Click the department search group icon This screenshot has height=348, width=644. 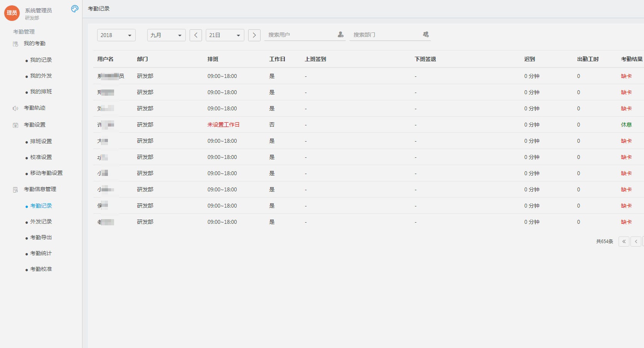click(426, 35)
